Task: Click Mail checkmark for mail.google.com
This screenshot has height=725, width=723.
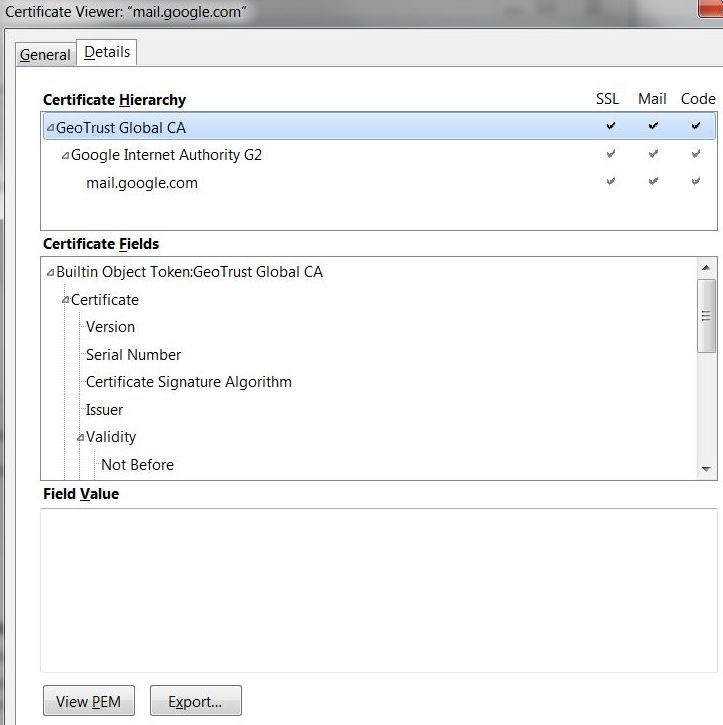Action: (653, 181)
